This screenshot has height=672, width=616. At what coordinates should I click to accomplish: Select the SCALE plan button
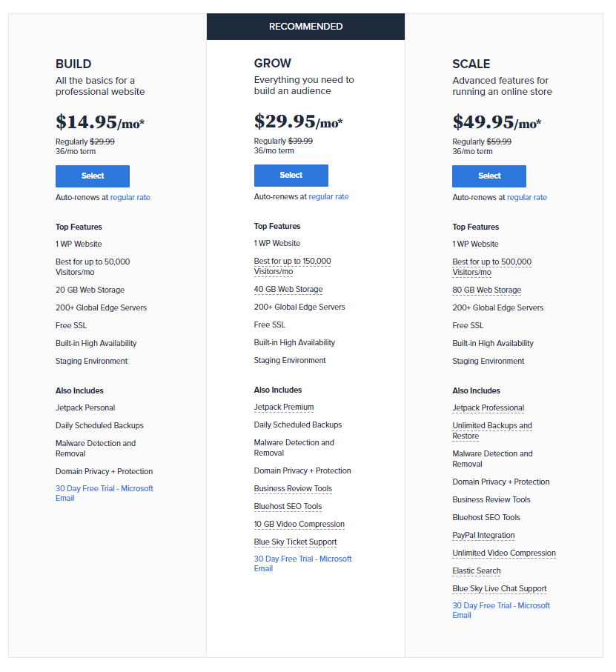click(x=489, y=176)
